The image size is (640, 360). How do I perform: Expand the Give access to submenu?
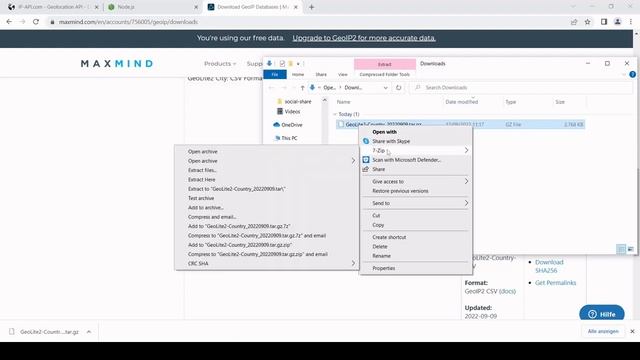(x=466, y=182)
